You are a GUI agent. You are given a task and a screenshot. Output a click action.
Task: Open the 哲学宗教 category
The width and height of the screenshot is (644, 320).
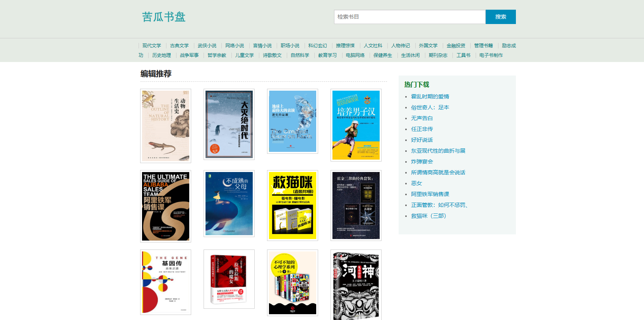(x=217, y=55)
